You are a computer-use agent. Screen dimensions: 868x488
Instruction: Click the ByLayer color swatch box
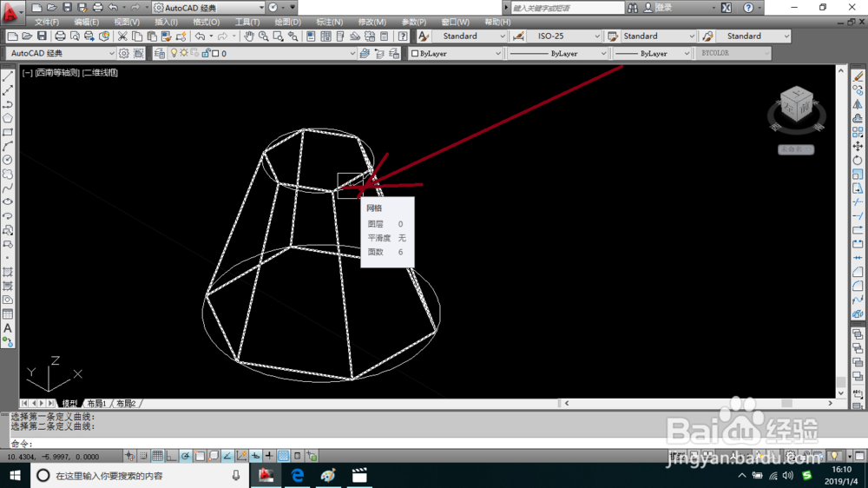click(415, 54)
